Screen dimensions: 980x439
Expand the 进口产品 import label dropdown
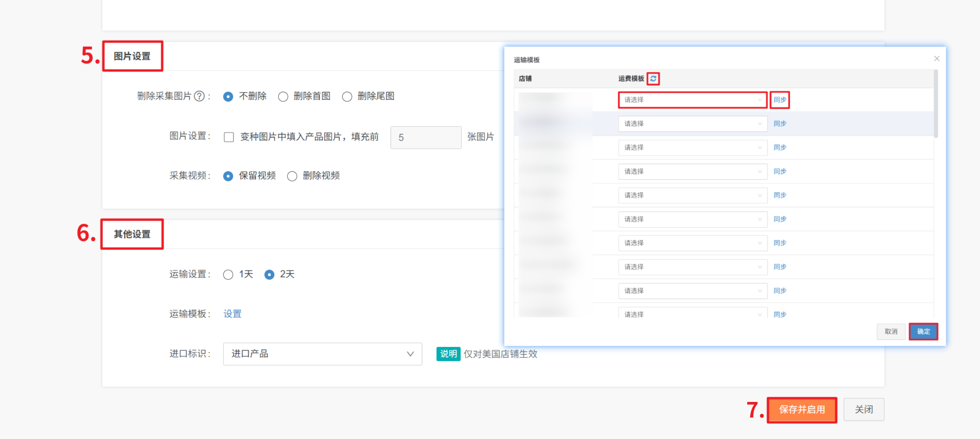[322, 354]
